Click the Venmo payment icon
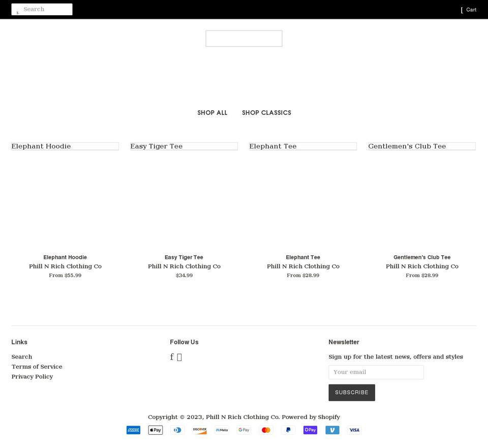The image size is (488, 448). point(332,430)
